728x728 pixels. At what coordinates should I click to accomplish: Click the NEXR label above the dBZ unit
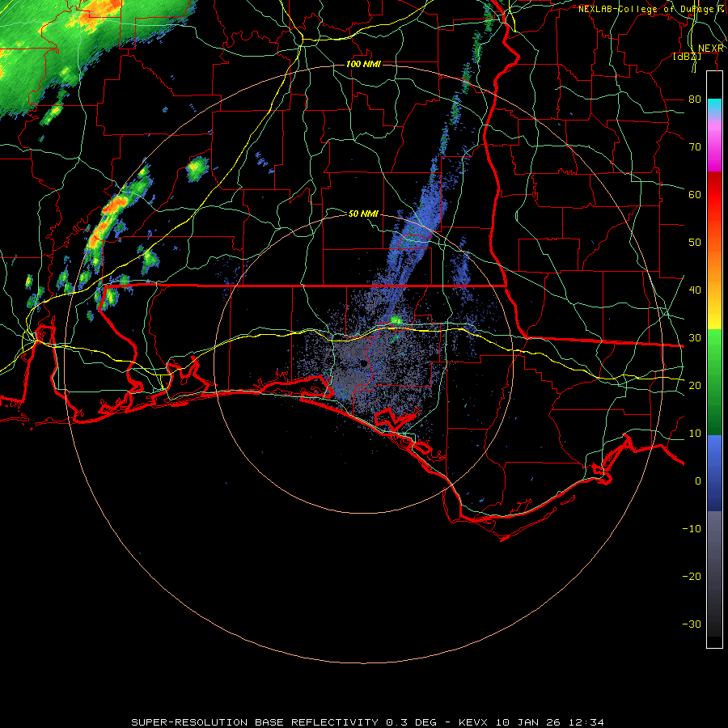pyautogui.click(x=711, y=49)
